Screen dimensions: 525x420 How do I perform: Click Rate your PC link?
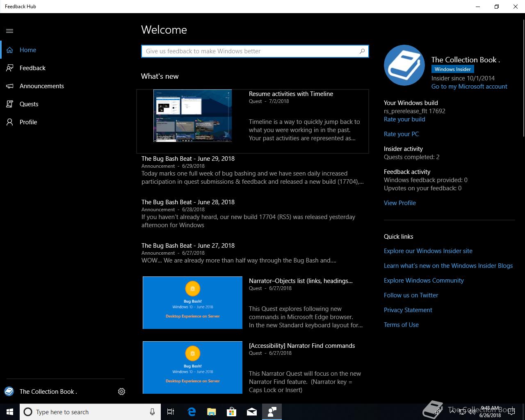pyautogui.click(x=401, y=134)
